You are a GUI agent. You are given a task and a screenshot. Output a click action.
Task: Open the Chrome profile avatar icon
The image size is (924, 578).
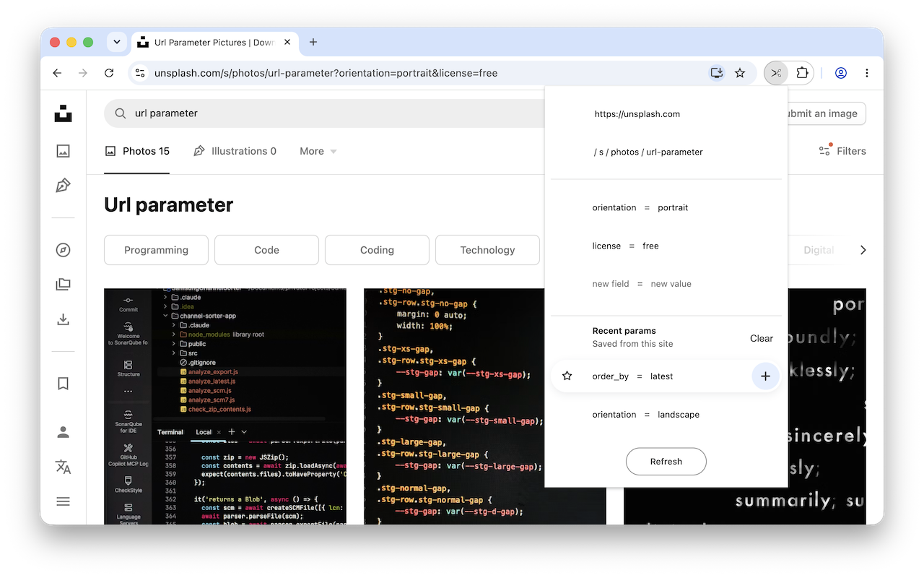pos(841,73)
